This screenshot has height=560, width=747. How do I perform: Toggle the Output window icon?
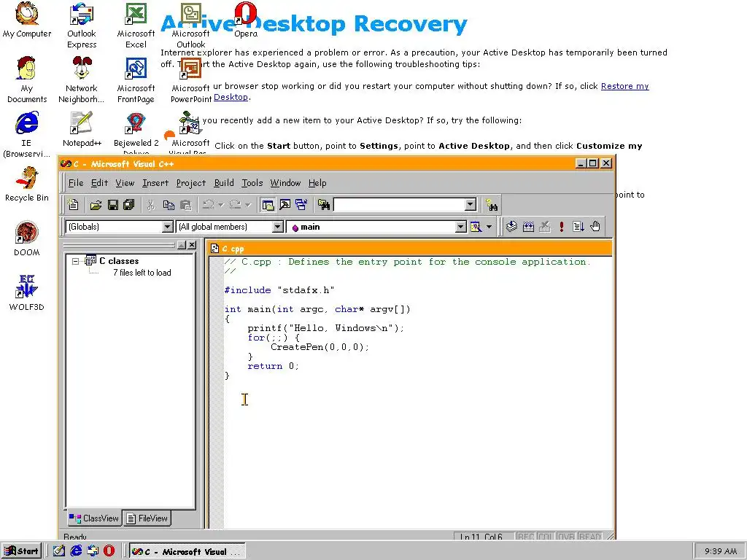pyautogui.click(x=285, y=205)
